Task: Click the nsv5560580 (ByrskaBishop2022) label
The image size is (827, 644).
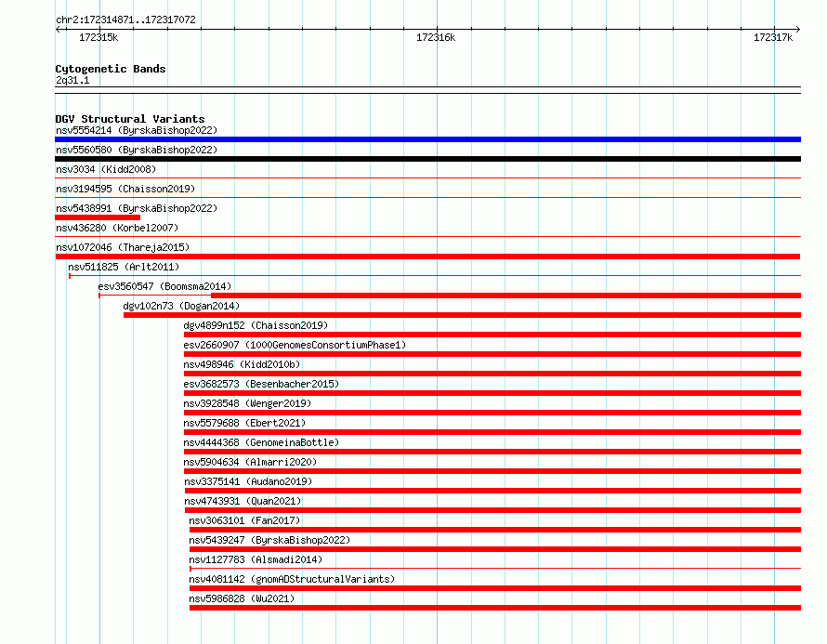Action: point(137,150)
